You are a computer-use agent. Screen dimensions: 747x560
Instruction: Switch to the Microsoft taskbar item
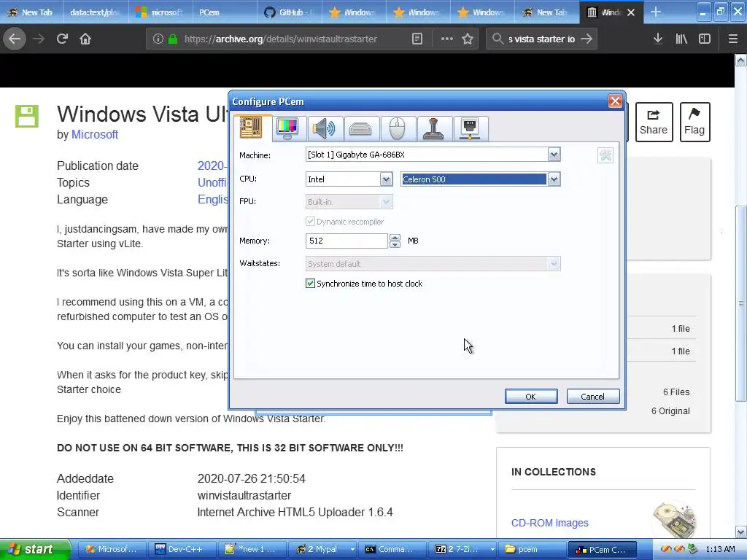112,549
